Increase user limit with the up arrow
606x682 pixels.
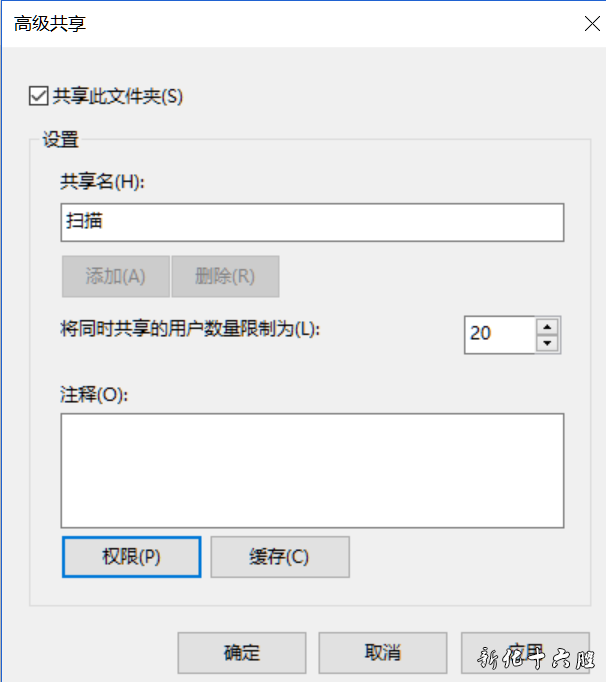547,326
